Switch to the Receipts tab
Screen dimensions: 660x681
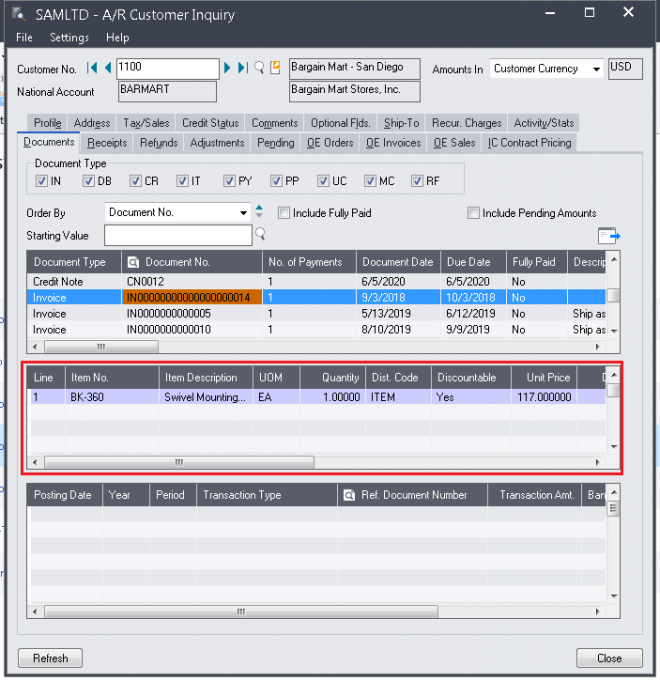tap(107, 143)
